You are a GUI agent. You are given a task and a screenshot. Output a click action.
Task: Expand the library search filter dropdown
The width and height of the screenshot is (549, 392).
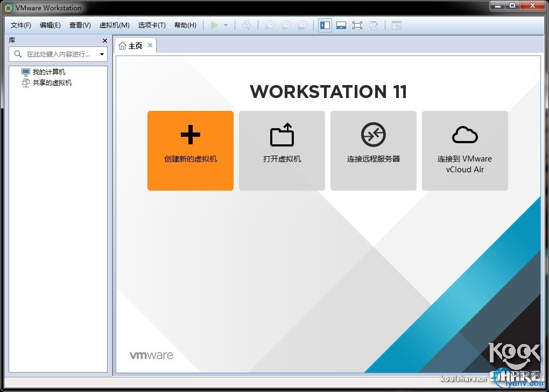(102, 54)
